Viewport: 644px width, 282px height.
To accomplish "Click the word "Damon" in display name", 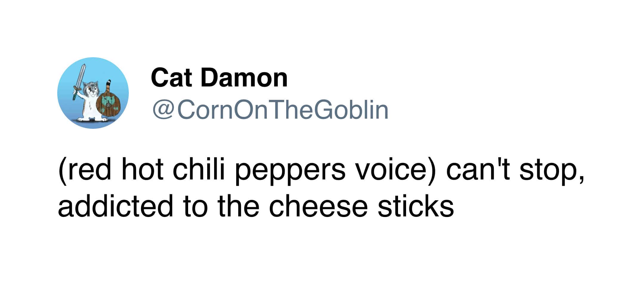I will point(244,78).
